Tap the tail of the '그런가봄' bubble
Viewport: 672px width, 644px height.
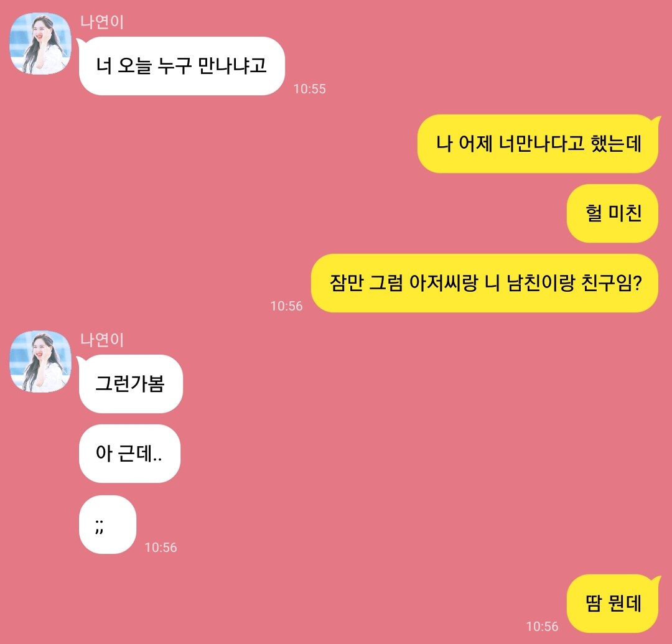click(x=81, y=361)
